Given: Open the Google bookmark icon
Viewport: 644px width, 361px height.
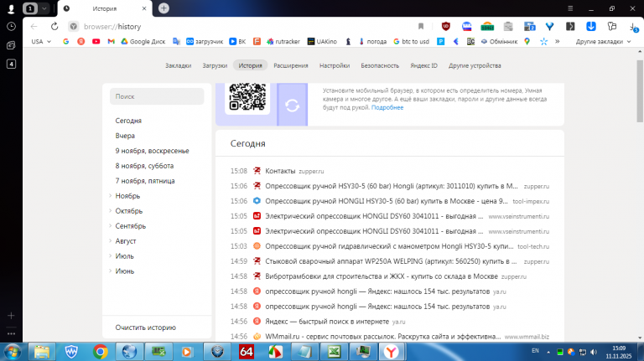Looking at the screenshot, I should click(65, 41).
